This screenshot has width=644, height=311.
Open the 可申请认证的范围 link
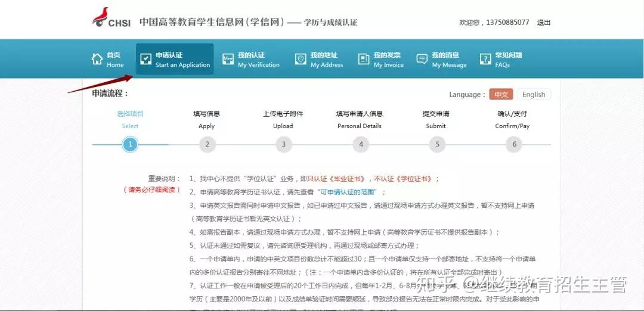pos(349,192)
